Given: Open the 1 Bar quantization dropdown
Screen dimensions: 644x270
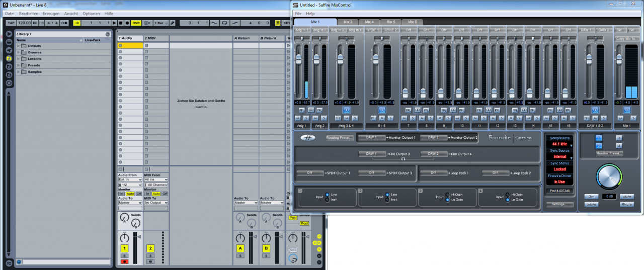Looking at the screenshot, I should (x=161, y=23).
